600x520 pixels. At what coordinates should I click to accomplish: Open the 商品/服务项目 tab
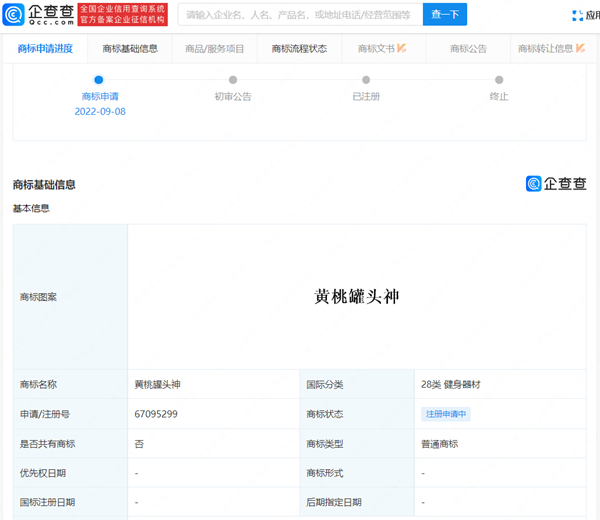click(215, 49)
